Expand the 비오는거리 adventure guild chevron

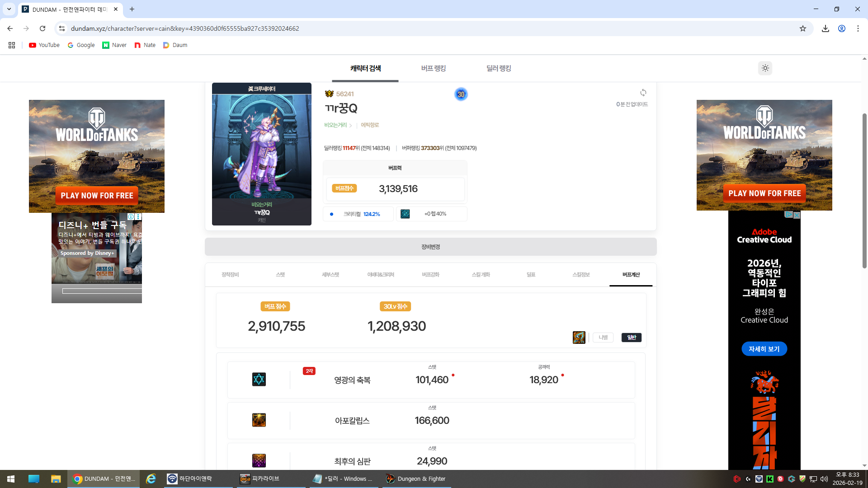[x=350, y=126]
